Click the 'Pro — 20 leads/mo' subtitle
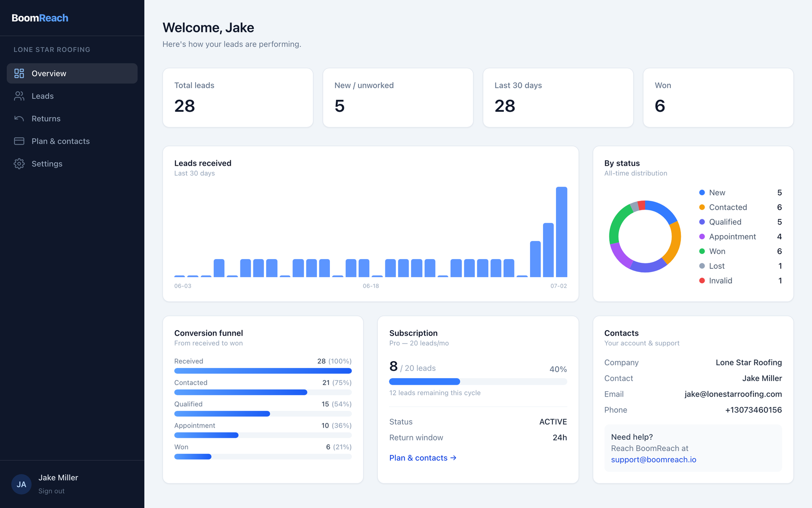Image resolution: width=812 pixels, height=508 pixels. pos(419,343)
